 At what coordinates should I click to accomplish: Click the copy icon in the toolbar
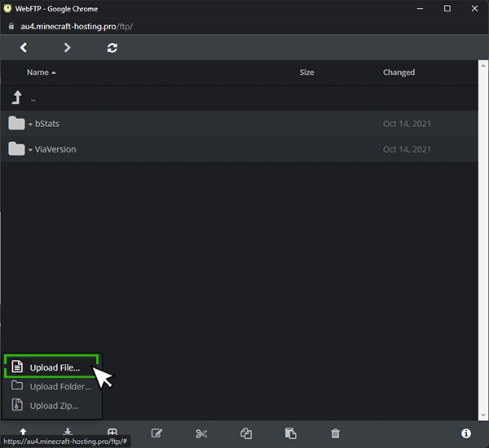coord(246,433)
